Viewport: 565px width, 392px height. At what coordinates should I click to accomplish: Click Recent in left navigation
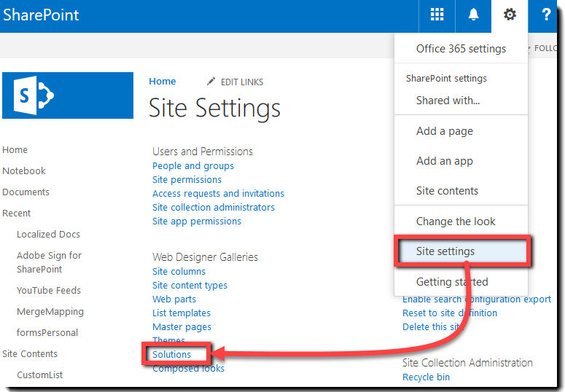tap(16, 213)
